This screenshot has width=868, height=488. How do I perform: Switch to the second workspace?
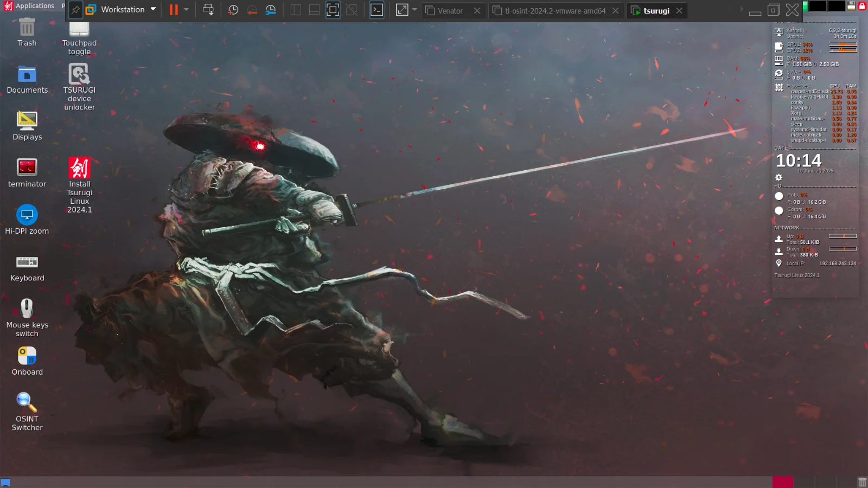[804, 482]
